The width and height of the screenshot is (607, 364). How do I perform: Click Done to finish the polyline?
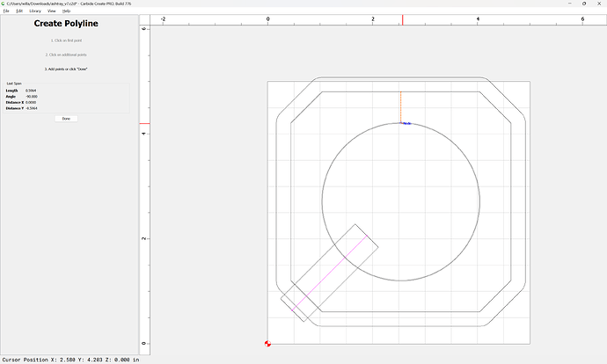coord(66,119)
